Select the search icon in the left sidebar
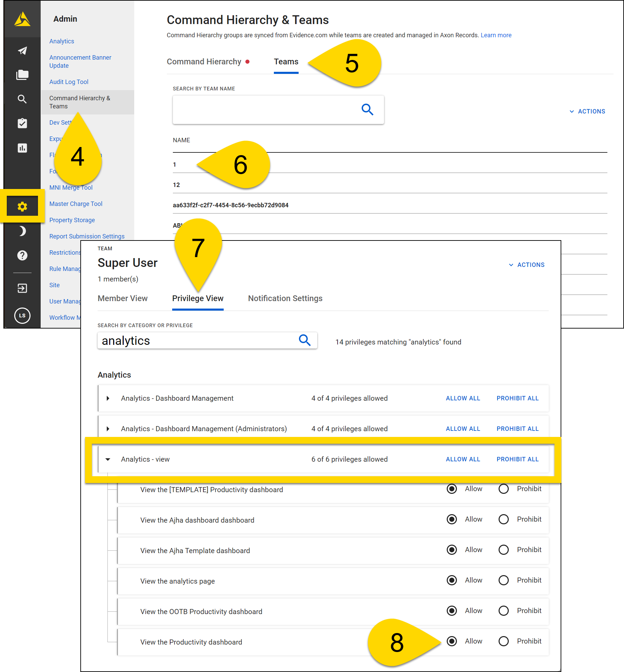 pos(22,99)
